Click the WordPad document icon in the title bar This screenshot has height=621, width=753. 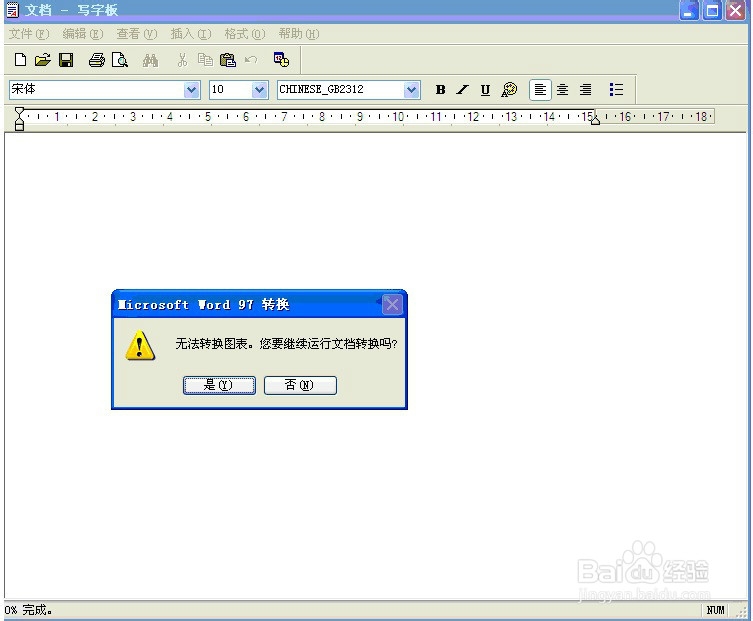[x=12, y=10]
